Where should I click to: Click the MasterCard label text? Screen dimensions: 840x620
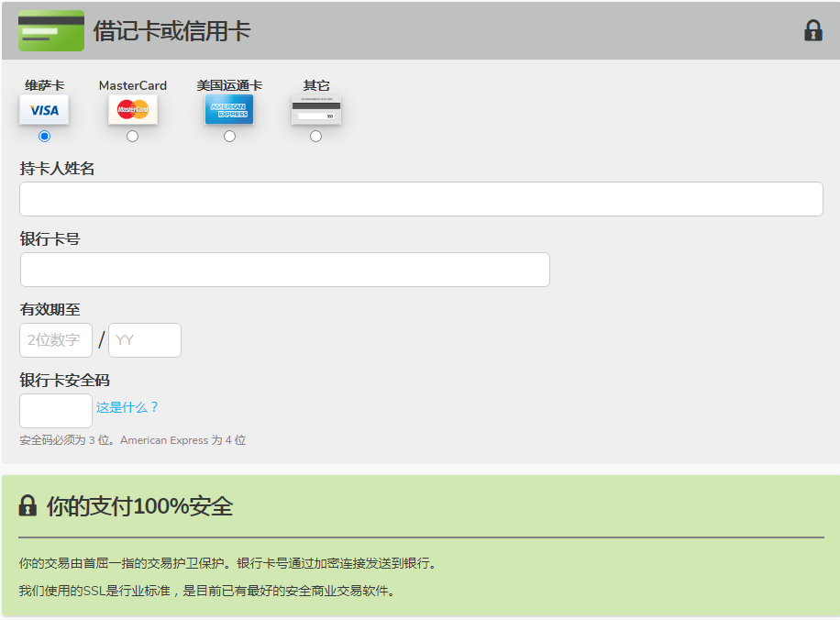133,85
